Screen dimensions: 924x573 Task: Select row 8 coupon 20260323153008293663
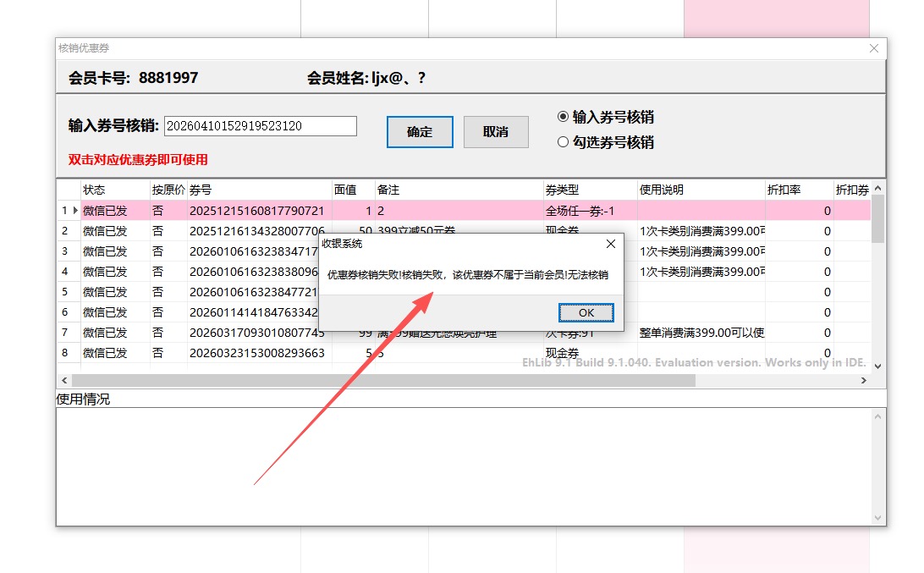(256, 353)
